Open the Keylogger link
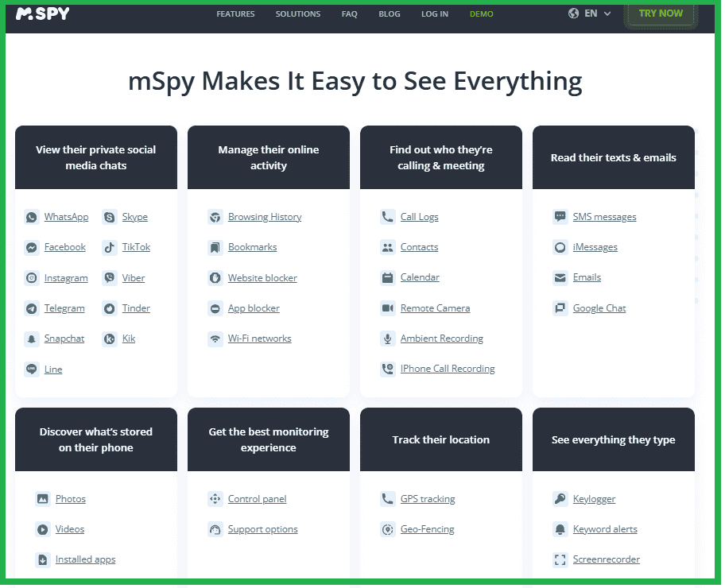 tap(594, 499)
